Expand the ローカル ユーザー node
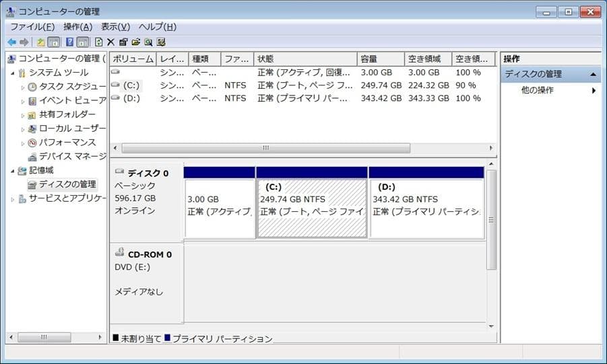This screenshot has height=364, width=607. [x=22, y=129]
